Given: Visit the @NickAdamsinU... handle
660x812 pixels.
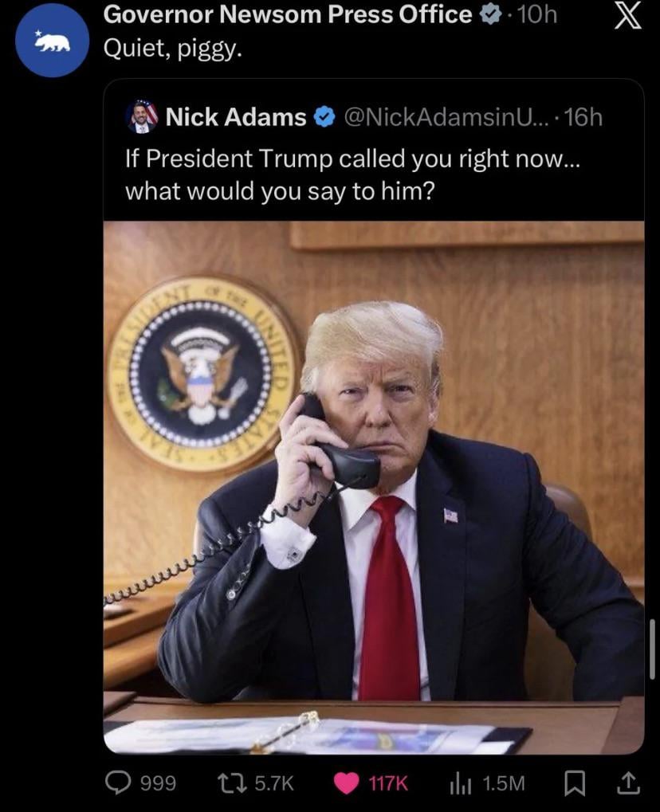Looking at the screenshot, I should 445,118.
